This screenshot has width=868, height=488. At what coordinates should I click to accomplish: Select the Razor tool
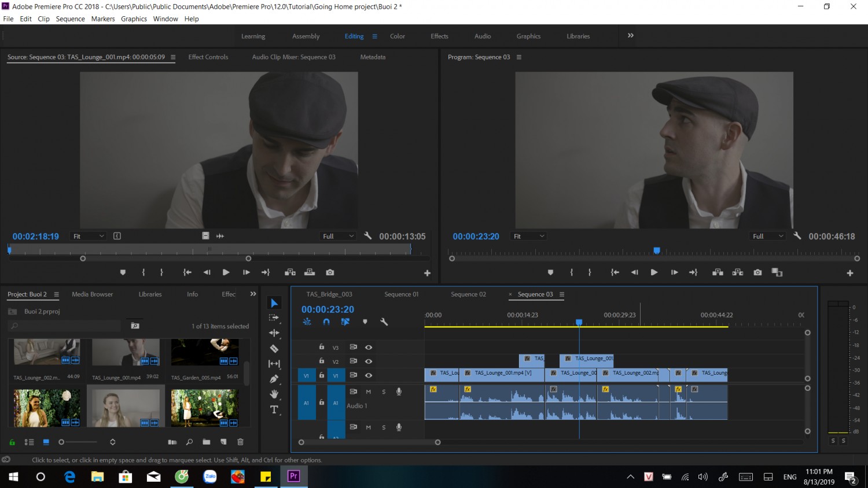(x=274, y=349)
